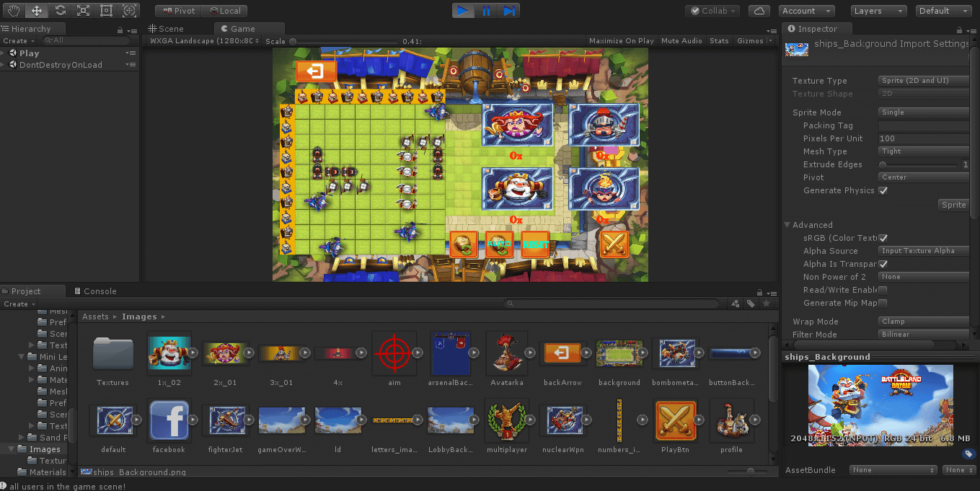Click the search-by-type filter icon
The width and height of the screenshot is (980, 491).
pyautogui.click(x=736, y=304)
